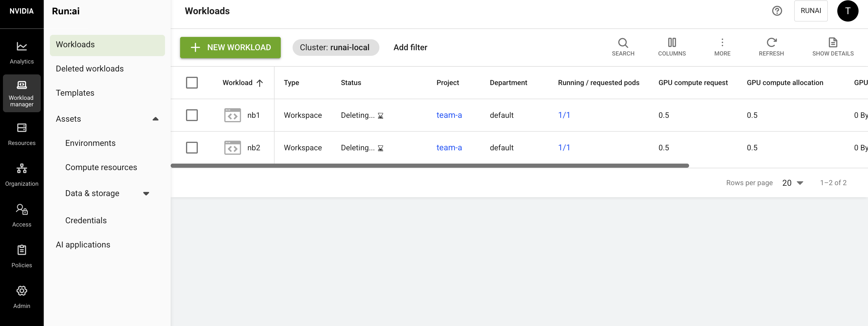Image resolution: width=868 pixels, height=326 pixels.
Task: Click the Status column header
Action: [351, 83]
